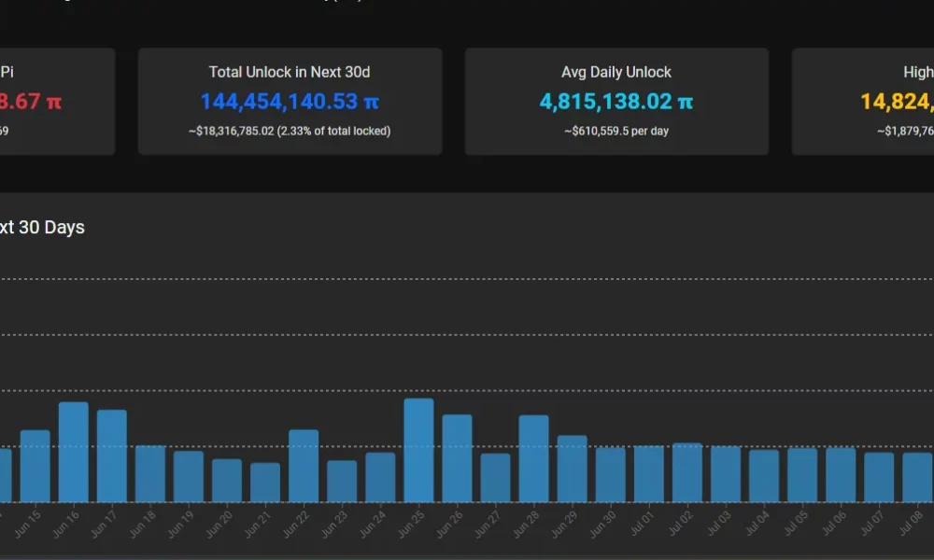Click the Jul 08 bar in chart
This screenshot has width=934, height=560.
pyautogui.click(x=917, y=477)
